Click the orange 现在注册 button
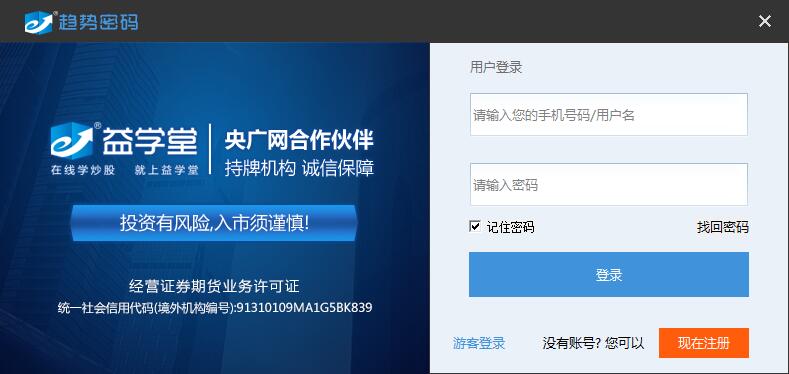This screenshot has width=789, height=374. pyautogui.click(x=703, y=343)
